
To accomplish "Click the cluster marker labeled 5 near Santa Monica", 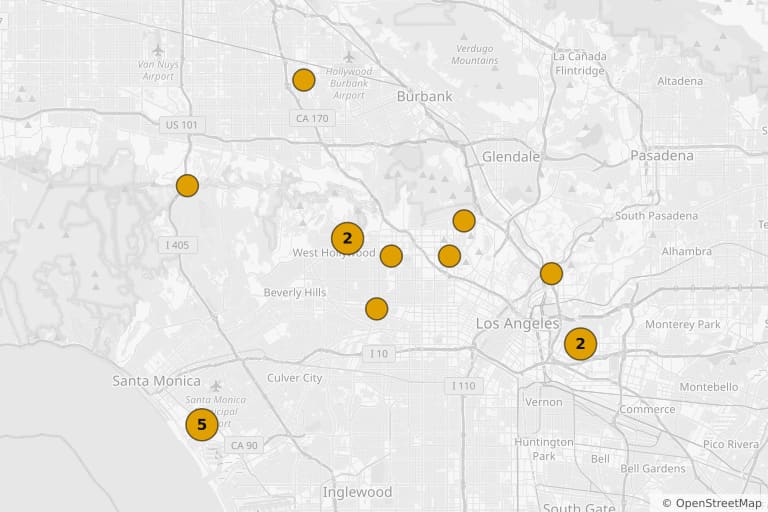I will coord(202,424).
